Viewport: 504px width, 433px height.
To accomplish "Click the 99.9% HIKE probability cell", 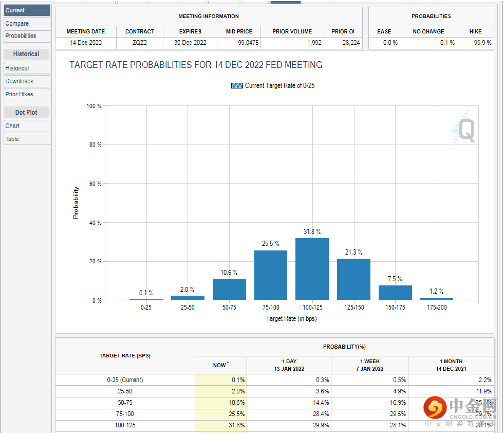I will [475, 43].
